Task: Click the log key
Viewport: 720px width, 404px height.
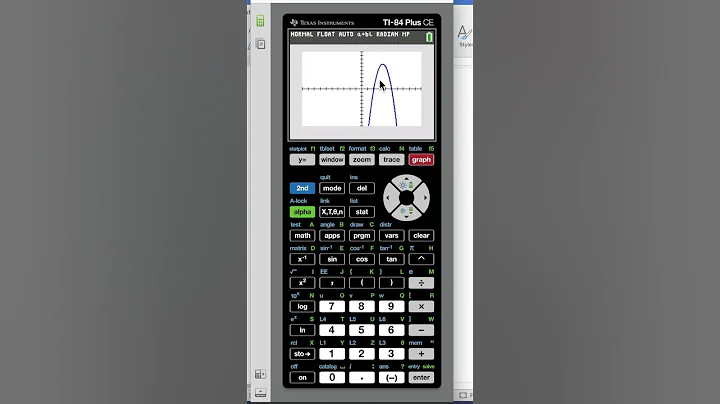Action: (302, 307)
